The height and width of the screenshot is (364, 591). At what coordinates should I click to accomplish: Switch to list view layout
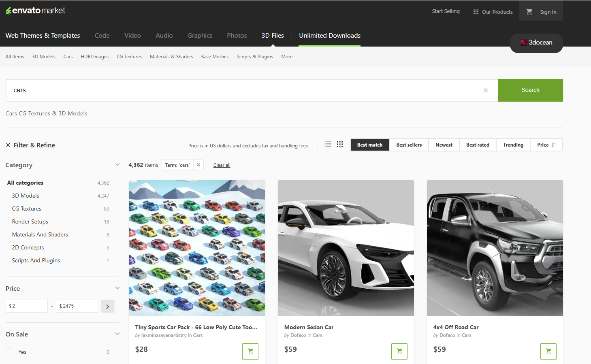[328, 144]
